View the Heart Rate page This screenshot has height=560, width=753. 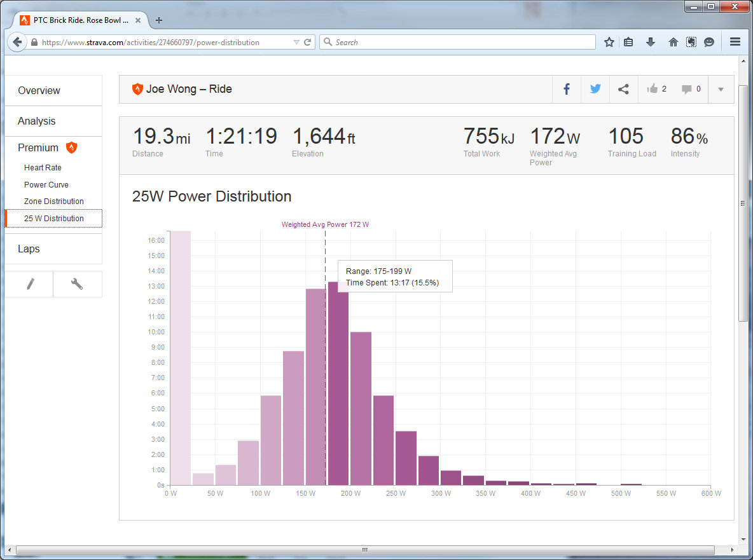(43, 168)
